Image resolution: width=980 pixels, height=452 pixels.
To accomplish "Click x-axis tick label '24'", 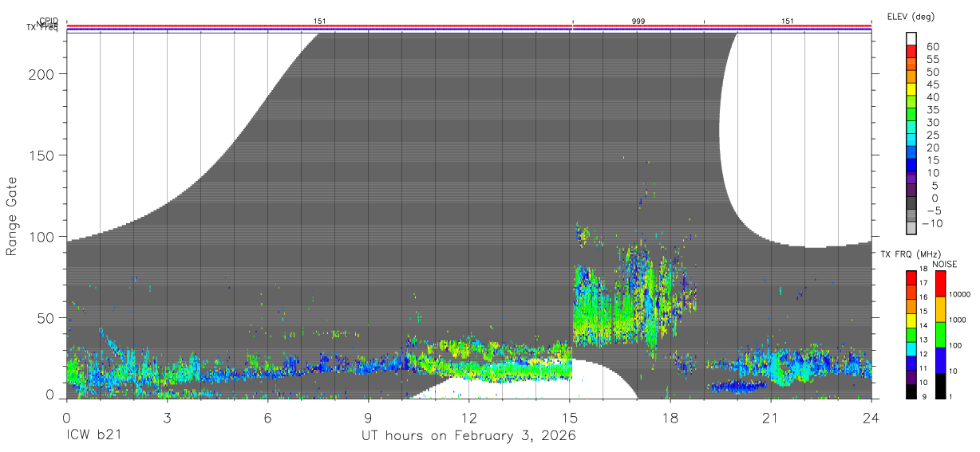I will [x=871, y=417].
